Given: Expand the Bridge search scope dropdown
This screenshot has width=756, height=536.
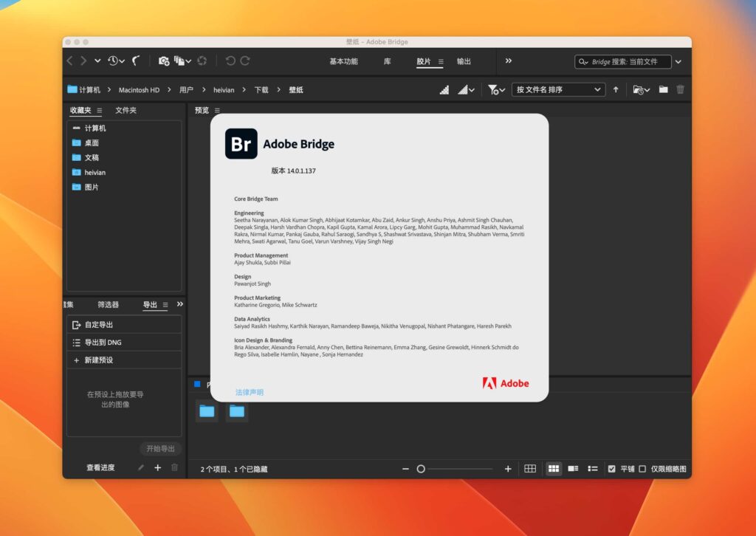Looking at the screenshot, I should tap(678, 61).
